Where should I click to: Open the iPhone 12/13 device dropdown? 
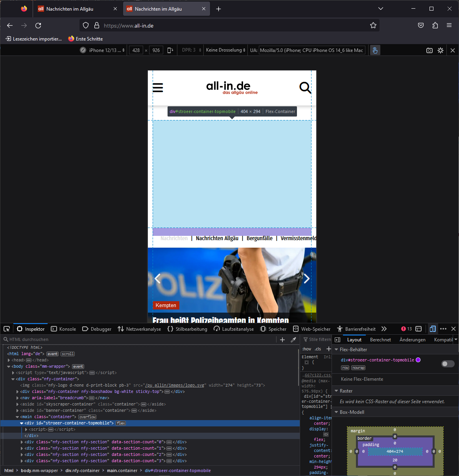tap(103, 50)
